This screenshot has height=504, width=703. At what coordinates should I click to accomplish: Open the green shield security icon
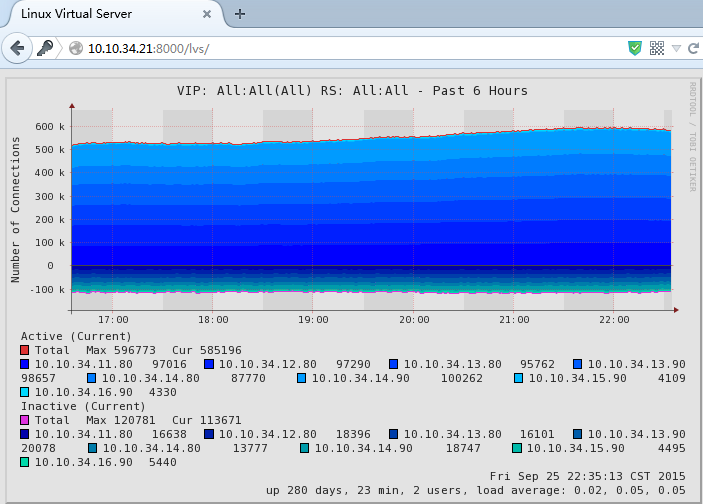[x=634, y=48]
